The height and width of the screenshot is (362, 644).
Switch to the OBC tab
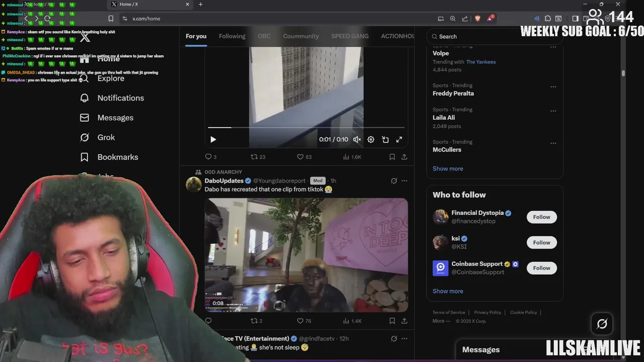pyautogui.click(x=264, y=36)
